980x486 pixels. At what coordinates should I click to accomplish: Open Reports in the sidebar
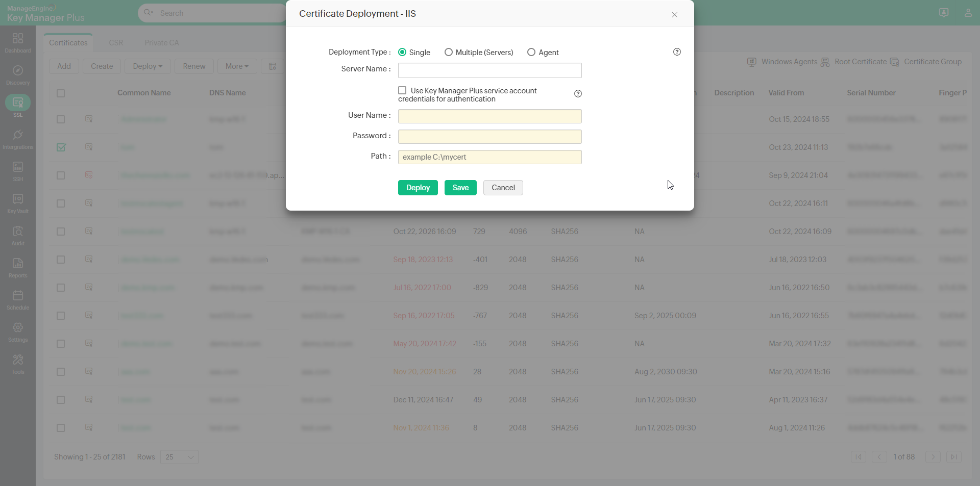point(18,268)
